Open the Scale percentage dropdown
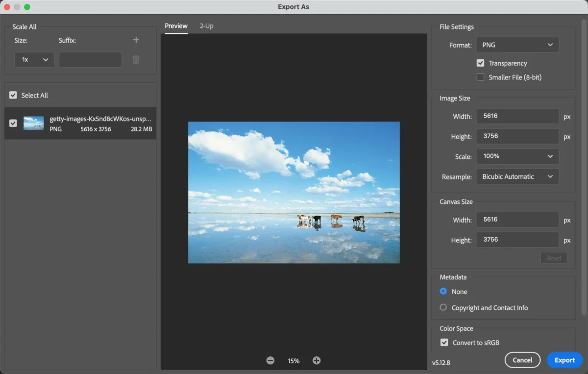 point(517,156)
